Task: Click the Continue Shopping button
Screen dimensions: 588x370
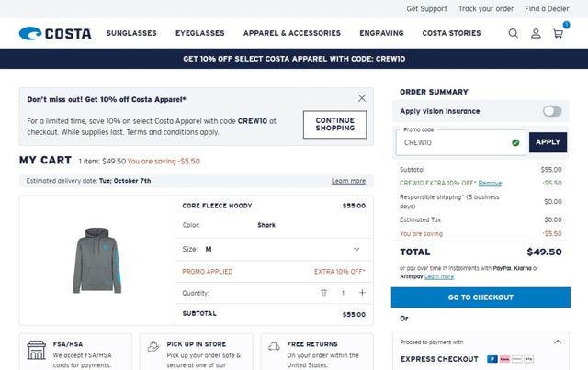Action: [334, 124]
